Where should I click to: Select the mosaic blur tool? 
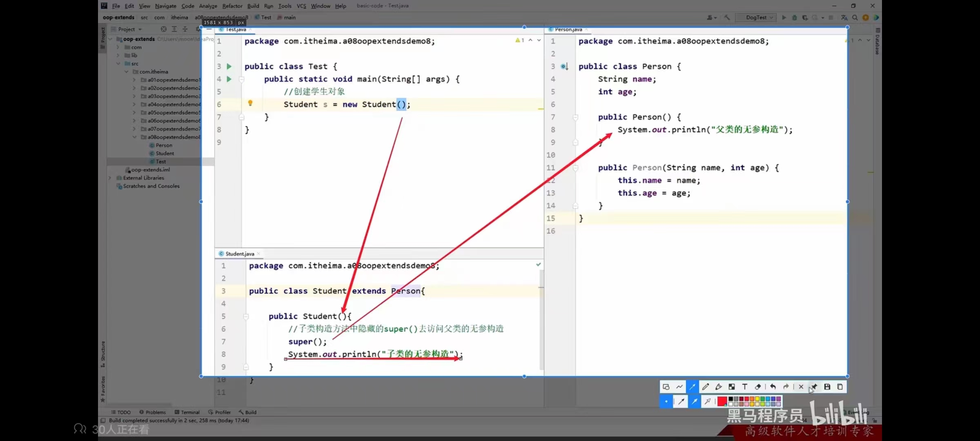tap(732, 387)
